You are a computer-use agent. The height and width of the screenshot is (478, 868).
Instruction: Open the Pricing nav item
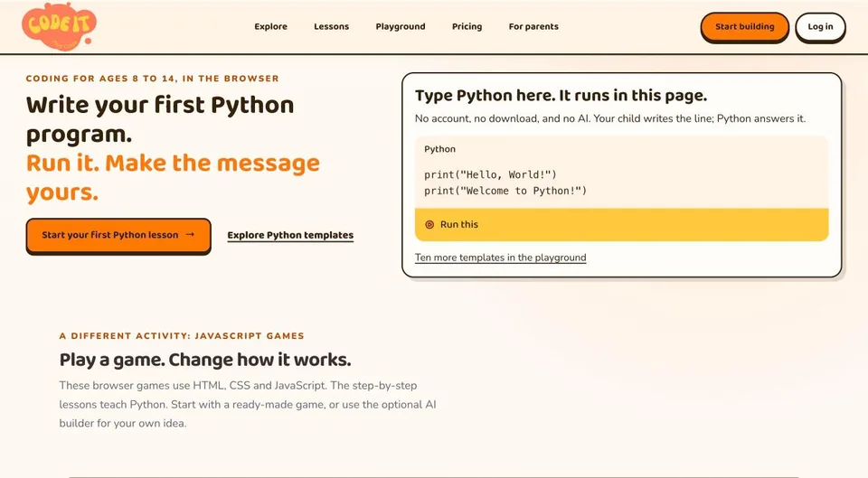coord(467,26)
